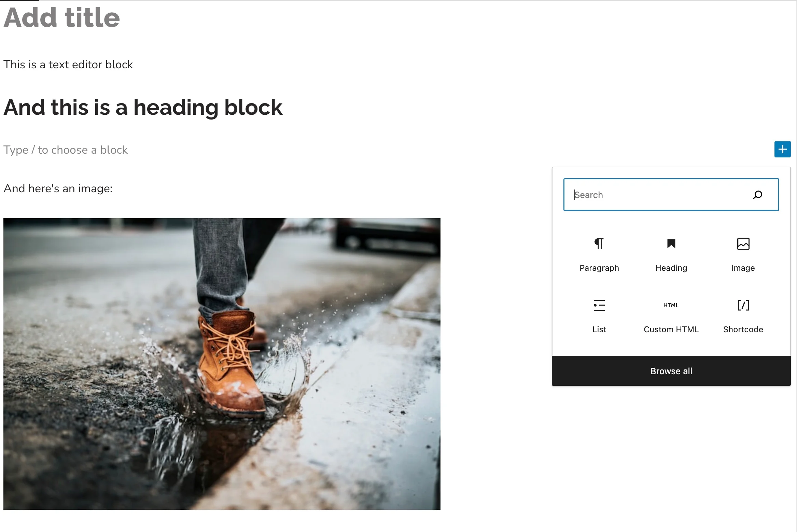This screenshot has height=532, width=797.
Task: Expand block options via Browse all
Action: coord(671,371)
